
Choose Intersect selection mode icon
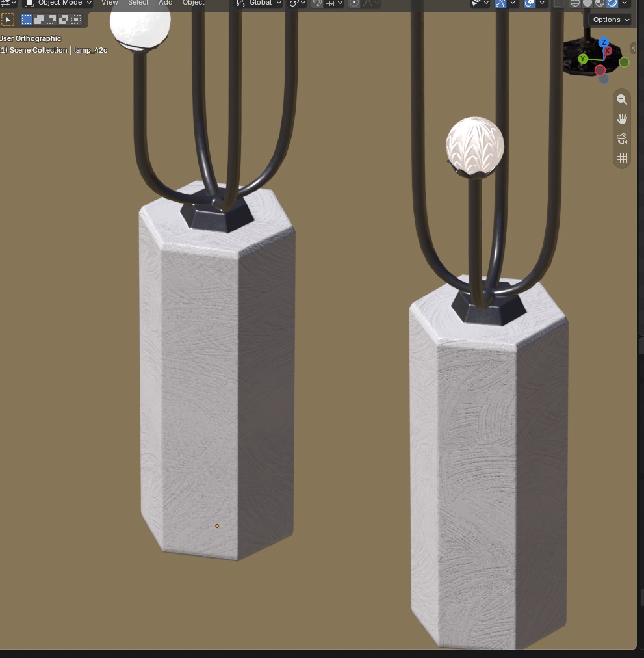tap(76, 20)
